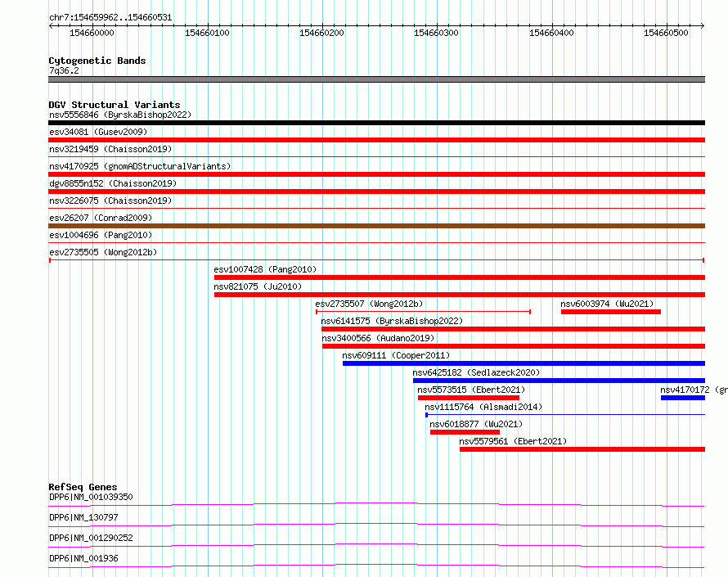This screenshot has height=577, width=728.
Task: Click the nsv5556846 (ByrskaBishop2022) variant label
Action: pyautogui.click(x=120, y=115)
